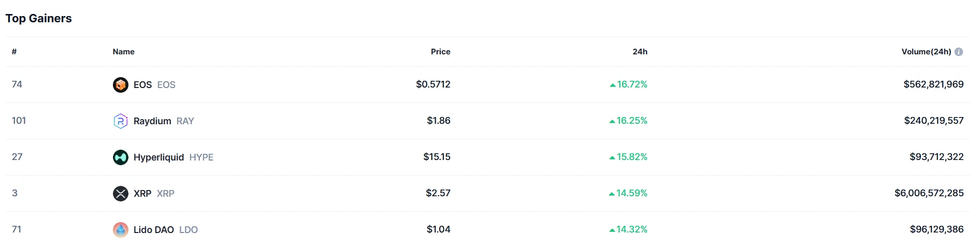Sort by the Name column header
980x247 pixels.
124,52
